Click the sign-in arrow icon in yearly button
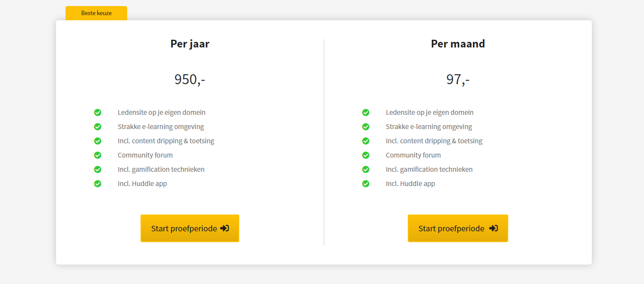 pyautogui.click(x=225, y=228)
